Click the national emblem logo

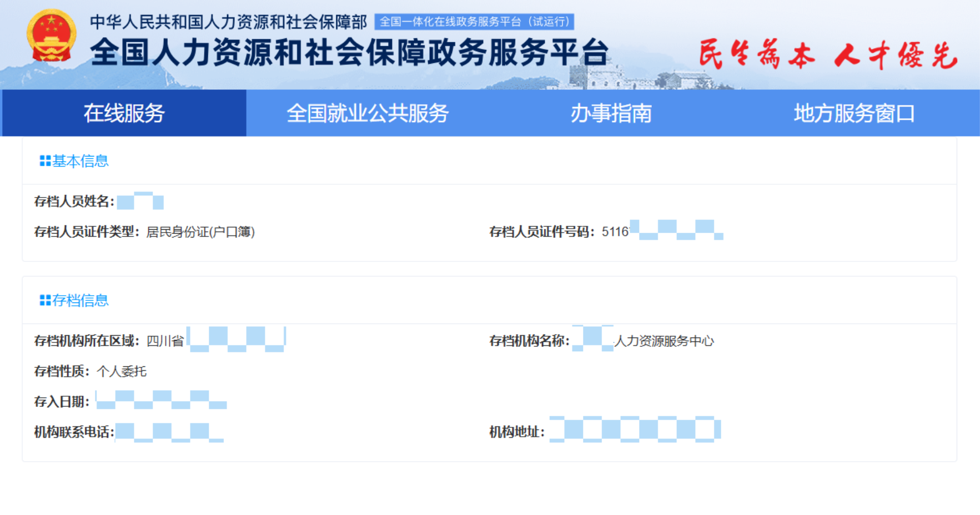[51, 36]
